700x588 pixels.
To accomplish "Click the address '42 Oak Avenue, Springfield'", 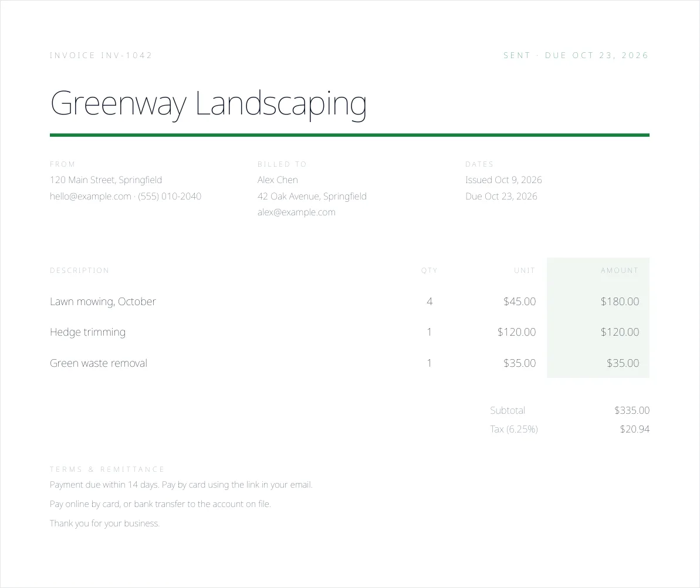I will pos(312,197).
